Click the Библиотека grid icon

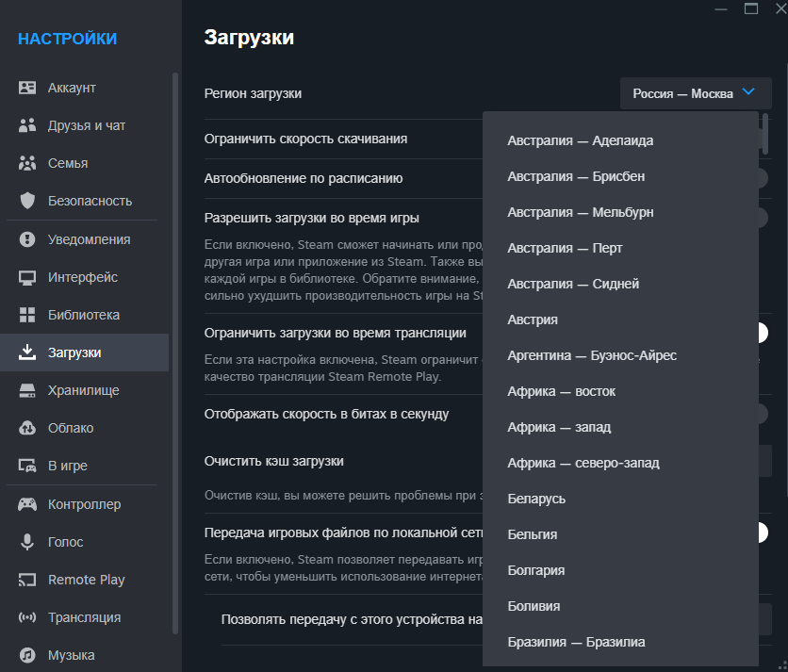click(27, 315)
